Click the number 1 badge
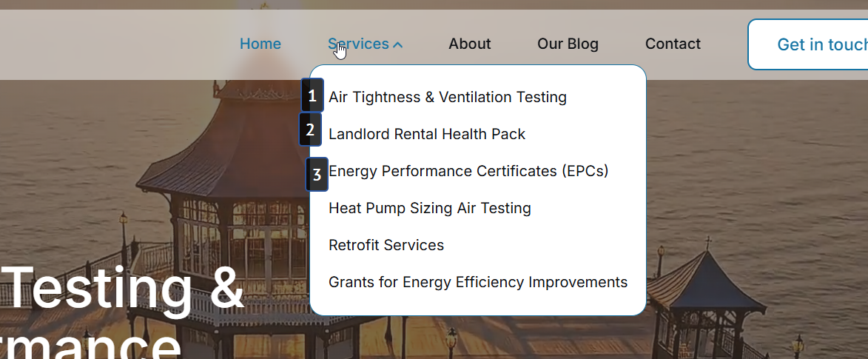The image size is (868, 359). 312,95
